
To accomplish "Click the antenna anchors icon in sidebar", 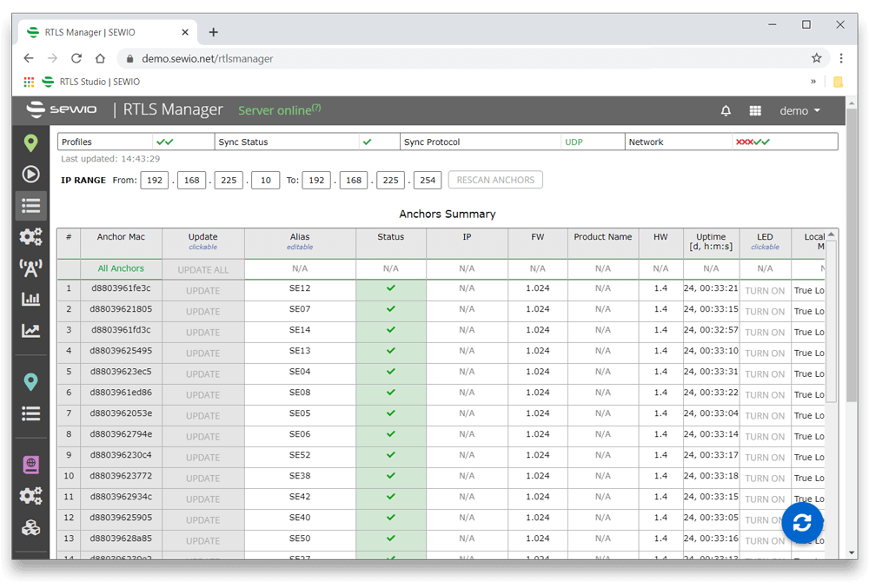I will 30,268.
